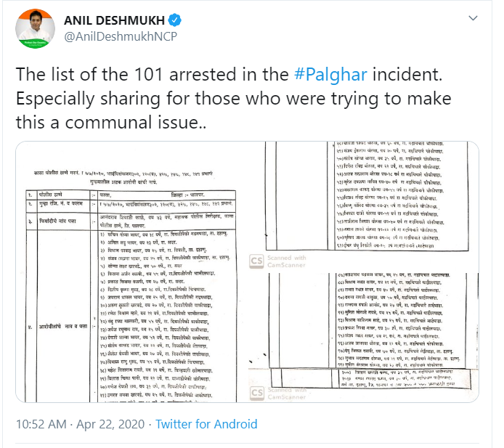The height and width of the screenshot is (448, 504).
Task: Click the 10:52 AM Apr 22, 2020 timestamp
Action: click(81, 424)
